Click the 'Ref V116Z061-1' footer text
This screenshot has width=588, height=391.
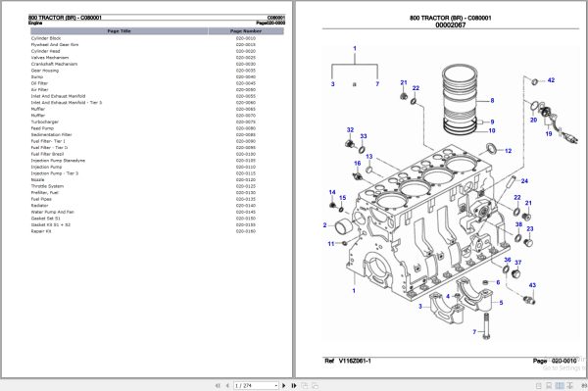pyautogui.click(x=348, y=361)
